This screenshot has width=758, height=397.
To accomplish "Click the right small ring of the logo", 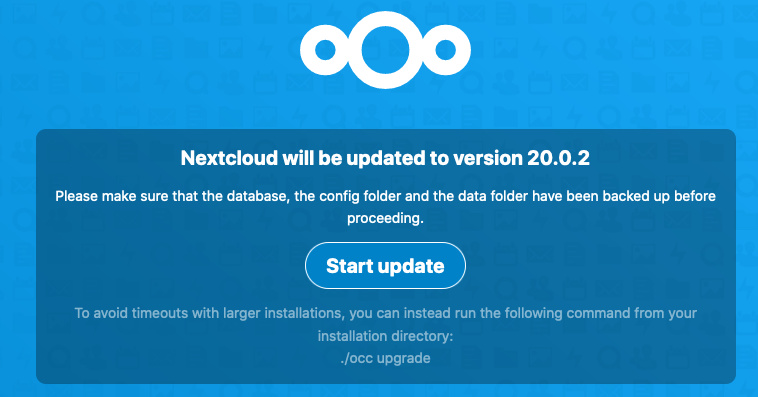I will click(x=446, y=50).
